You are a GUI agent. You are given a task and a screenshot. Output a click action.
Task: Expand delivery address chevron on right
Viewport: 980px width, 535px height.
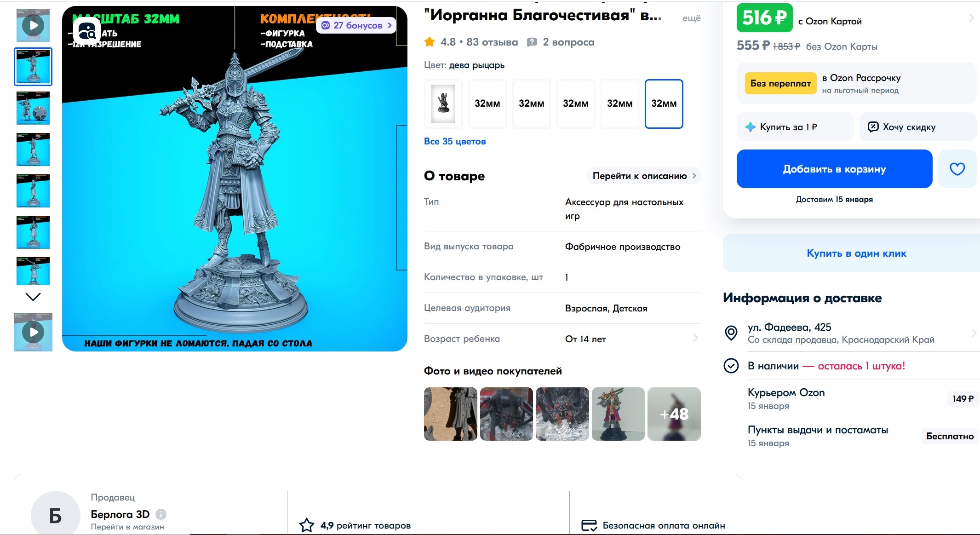click(974, 333)
